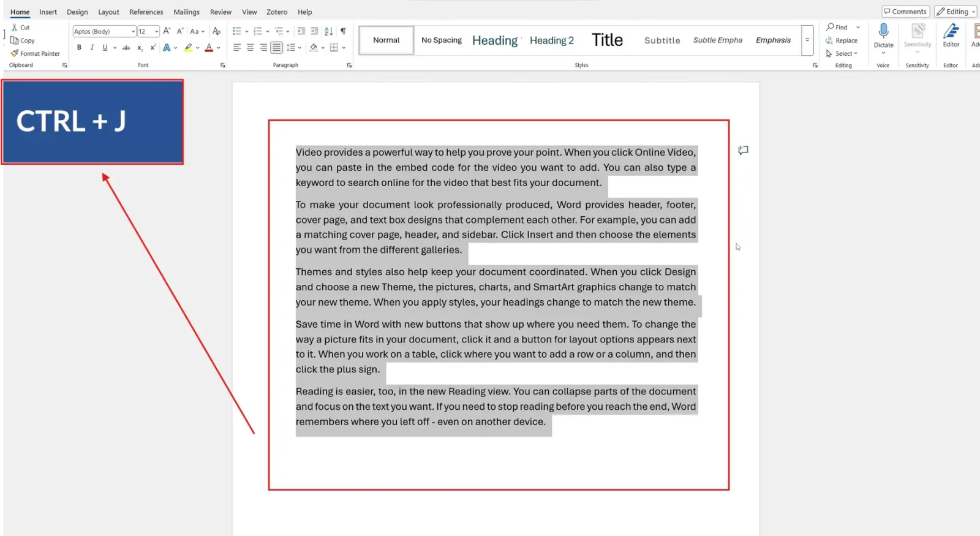The height and width of the screenshot is (536, 980).
Task: Expand the Paragraph dialog launcher
Action: (349, 65)
